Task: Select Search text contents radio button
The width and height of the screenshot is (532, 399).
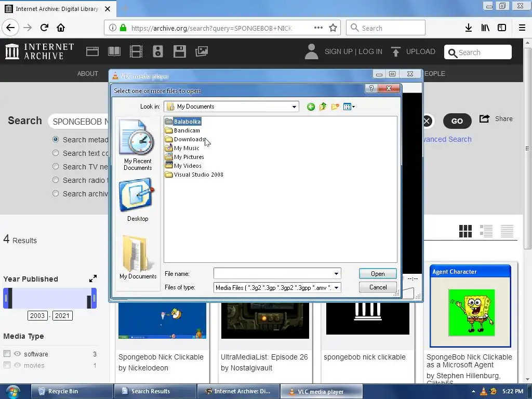Action: pyautogui.click(x=56, y=153)
